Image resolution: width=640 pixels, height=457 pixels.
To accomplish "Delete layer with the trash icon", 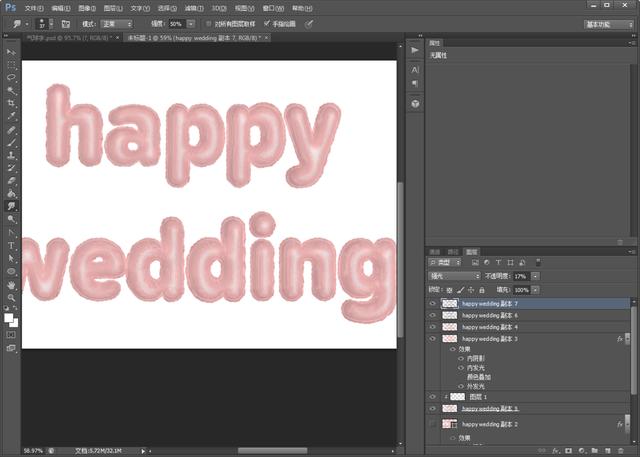I will 620,450.
